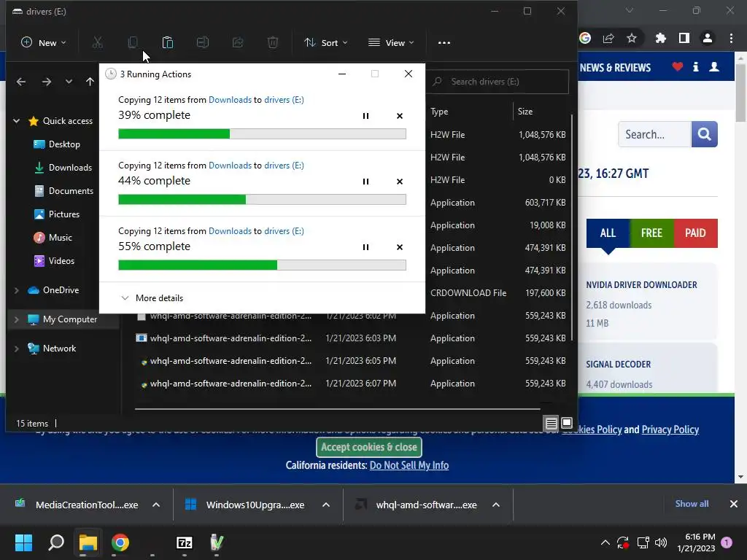747x560 pixels.
Task: Toggle Chrome side panel icon
Action: point(684,38)
